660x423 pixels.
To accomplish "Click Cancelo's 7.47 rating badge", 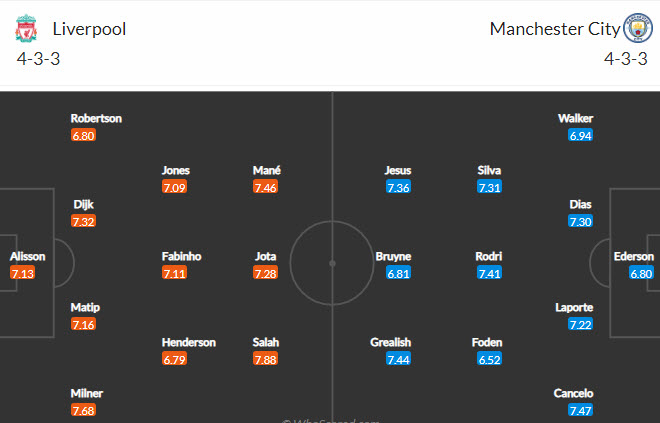I will (x=581, y=410).
